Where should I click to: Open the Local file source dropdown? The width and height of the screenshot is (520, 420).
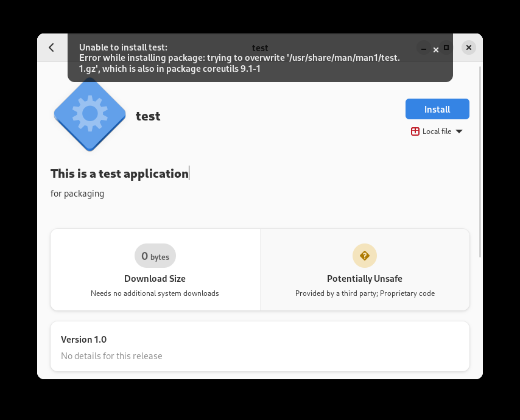pyautogui.click(x=437, y=131)
